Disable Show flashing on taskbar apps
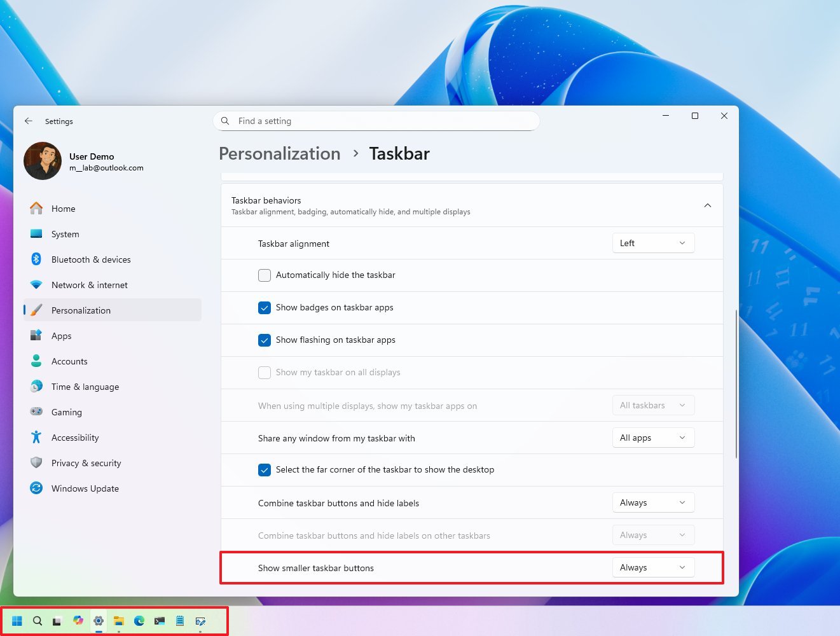Screen dimensions: 840x636 (x=265, y=340)
